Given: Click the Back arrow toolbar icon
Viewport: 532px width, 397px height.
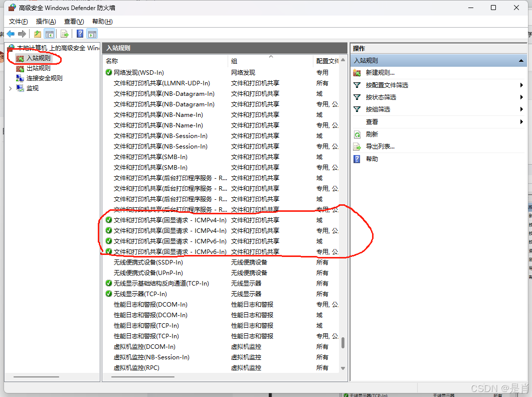Looking at the screenshot, I should tap(11, 34).
